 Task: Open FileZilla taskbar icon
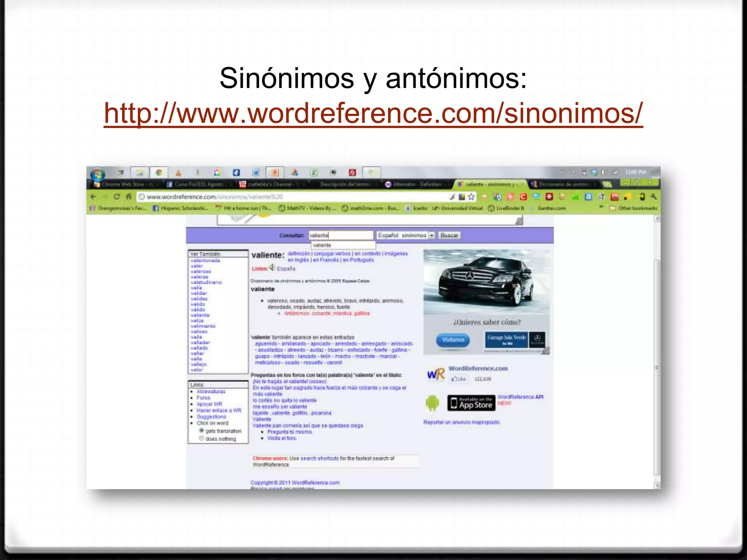click(x=352, y=173)
